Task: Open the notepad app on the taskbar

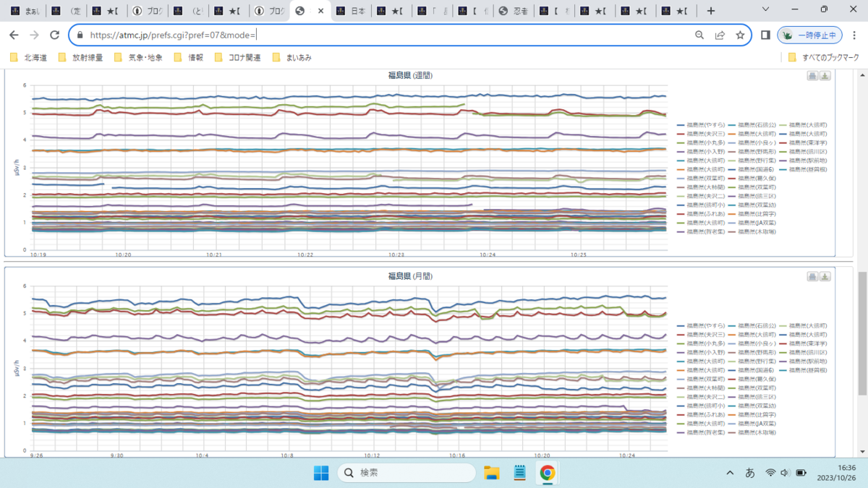Action: click(x=519, y=473)
